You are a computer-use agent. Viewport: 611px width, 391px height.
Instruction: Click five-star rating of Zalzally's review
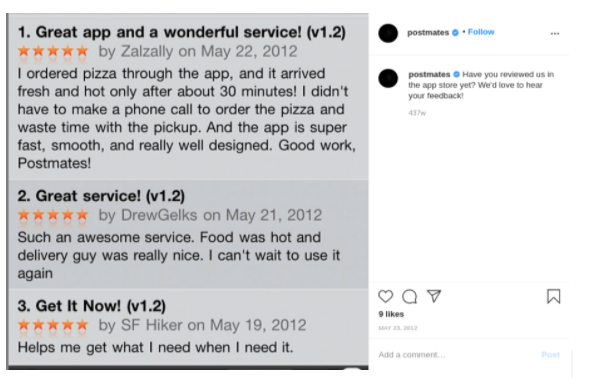click(53, 51)
